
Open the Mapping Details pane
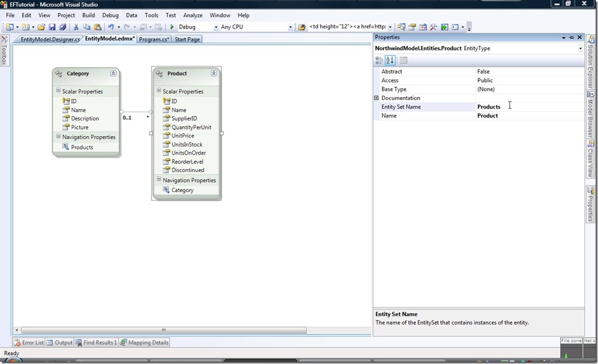point(144,342)
